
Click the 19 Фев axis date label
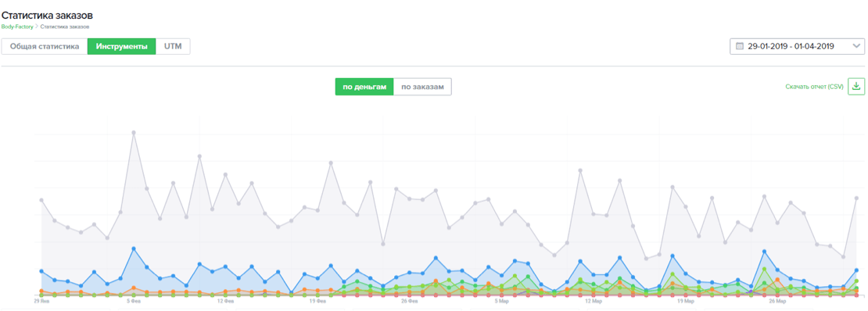point(317,302)
